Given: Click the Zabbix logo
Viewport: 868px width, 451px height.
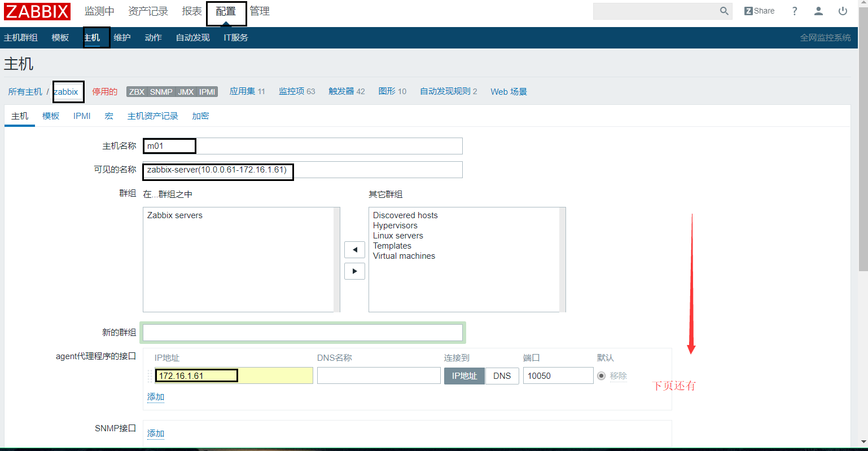Looking at the screenshot, I should coord(37,12).
